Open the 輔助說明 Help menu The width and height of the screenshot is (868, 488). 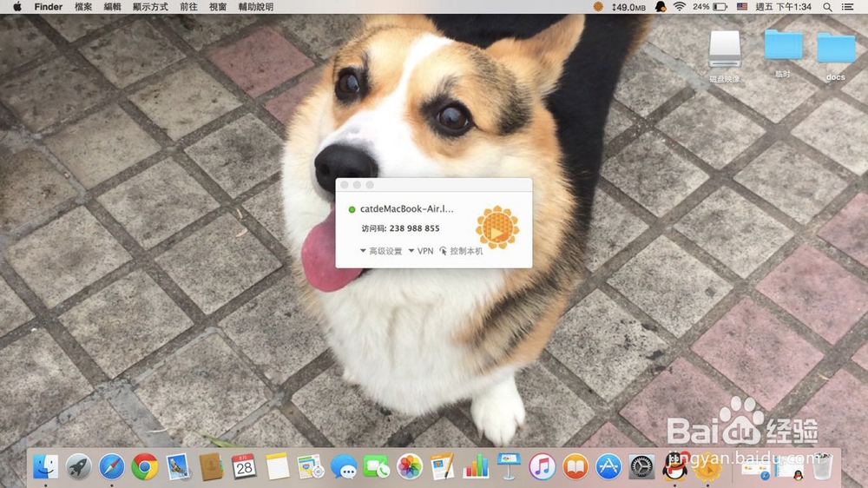(x=256, y=7)
